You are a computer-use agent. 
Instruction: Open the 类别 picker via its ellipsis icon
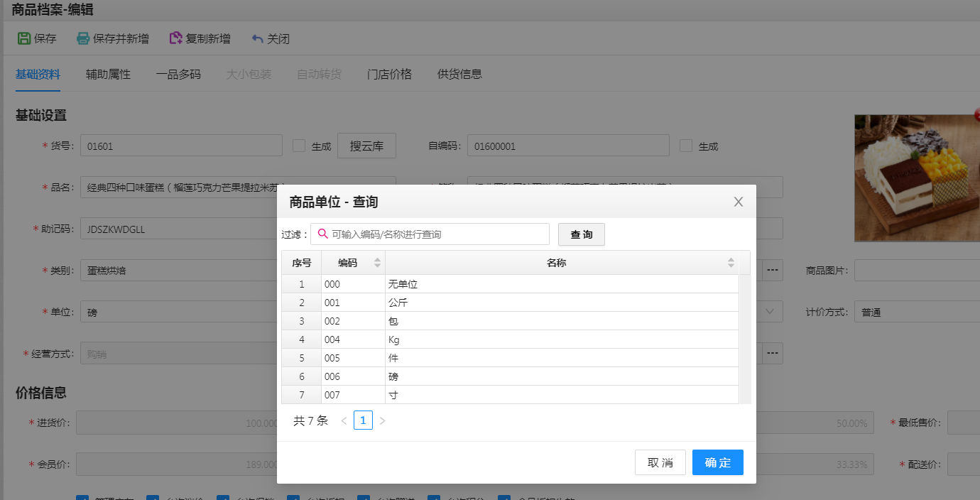(772, 270)
